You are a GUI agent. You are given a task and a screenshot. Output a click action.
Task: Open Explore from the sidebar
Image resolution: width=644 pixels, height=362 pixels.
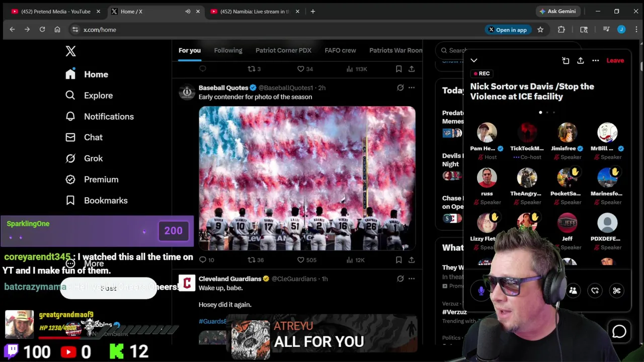(89, 96)
